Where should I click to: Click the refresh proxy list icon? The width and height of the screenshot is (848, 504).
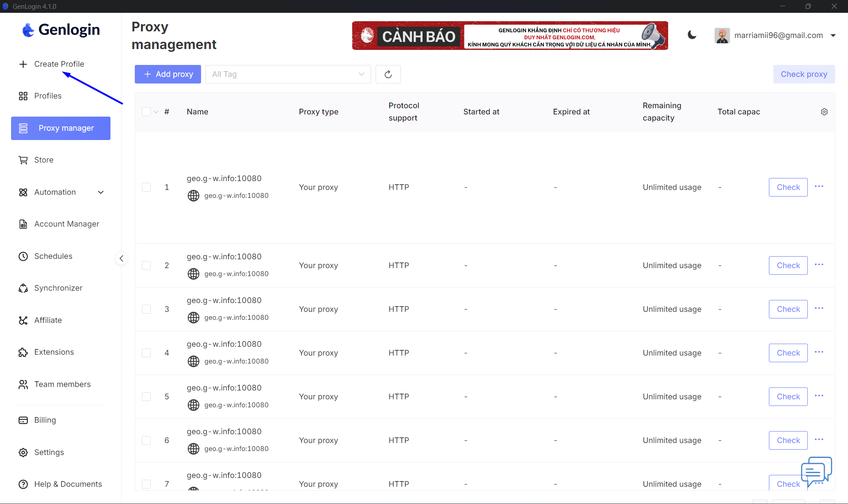click(x=388, y=74)
